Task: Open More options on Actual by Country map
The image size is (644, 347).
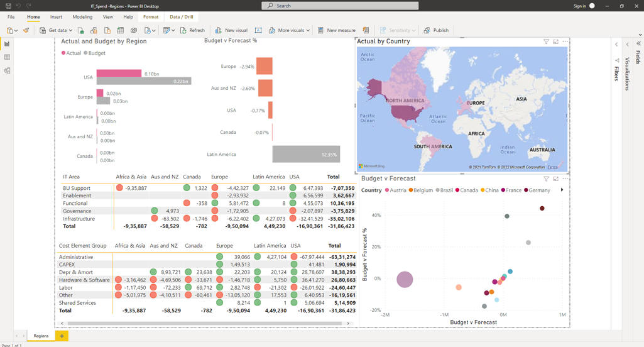Action: coord(565,42)
